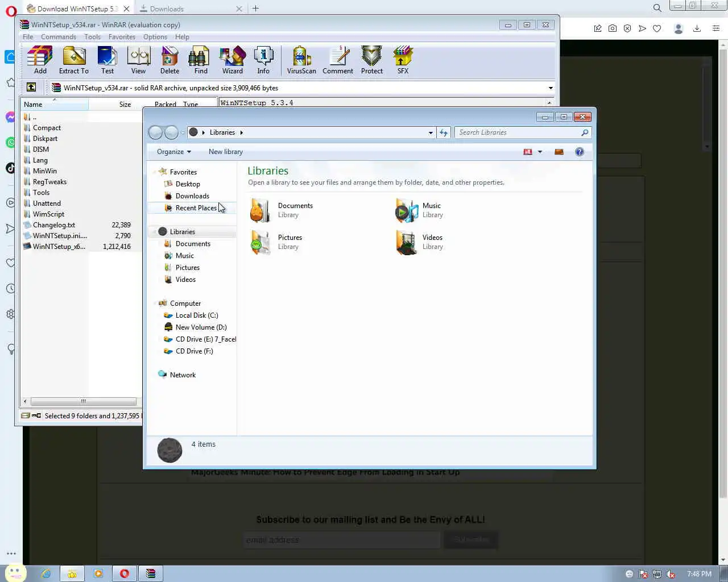Open the Music library icon
The height and width of the screenshot is (582, 728).
coord(406,210)
